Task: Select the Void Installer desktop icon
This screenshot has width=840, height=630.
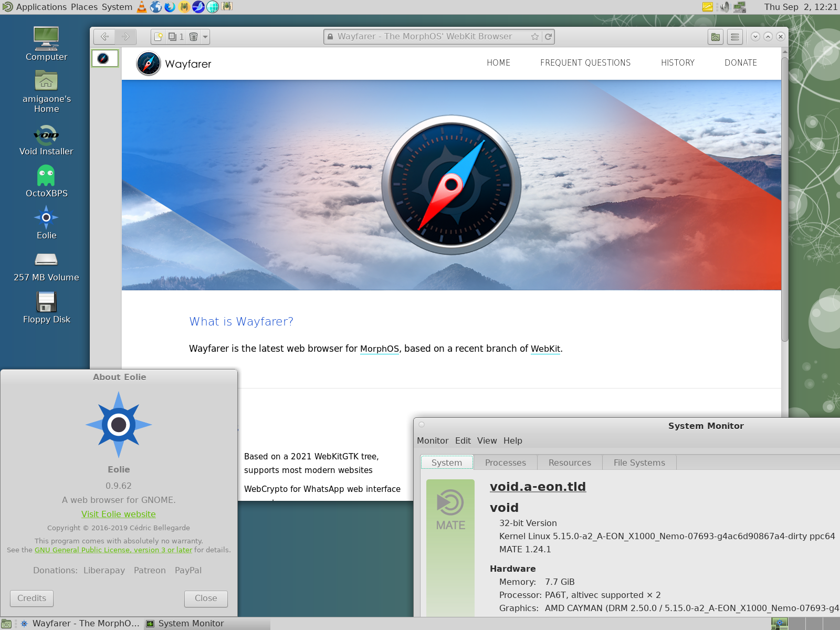Action: (x=46, y=140)
